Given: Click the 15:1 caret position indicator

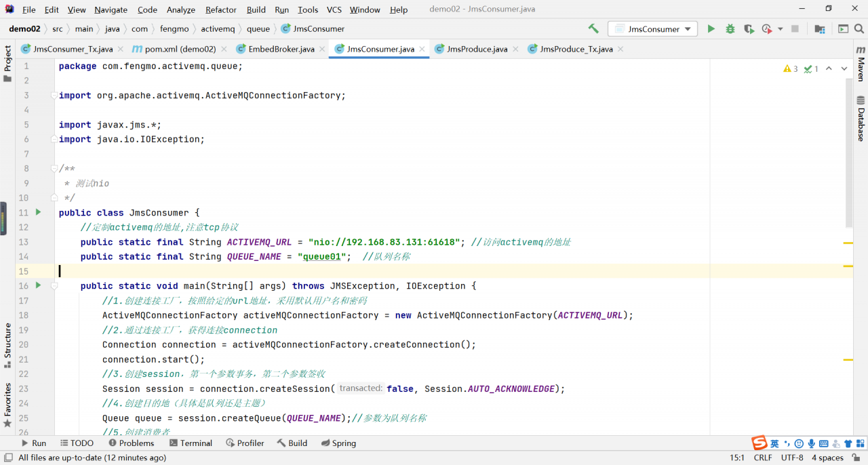Looking at the screenshot, I should click(x=736, y=458).
